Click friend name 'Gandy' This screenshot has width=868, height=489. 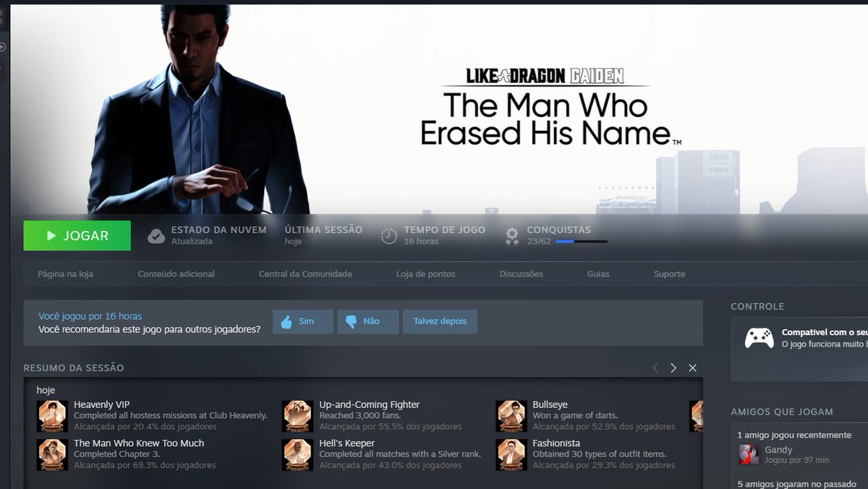pos(778,450)
